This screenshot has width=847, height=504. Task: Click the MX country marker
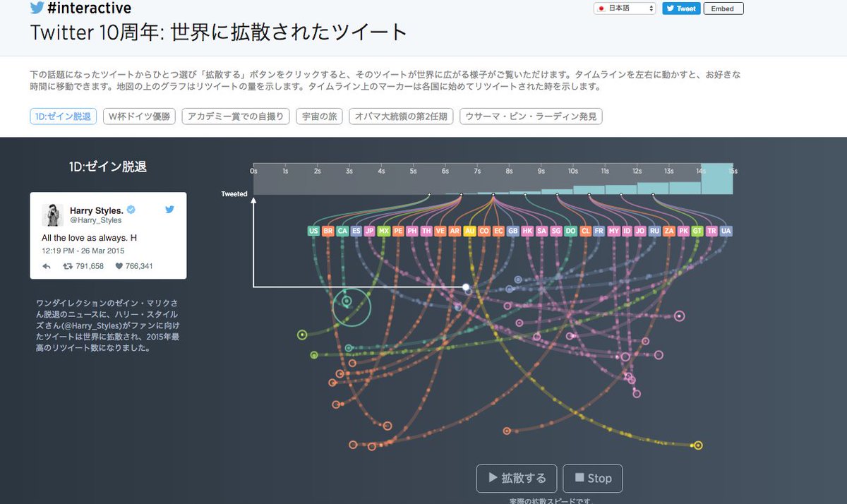[384, 231]
